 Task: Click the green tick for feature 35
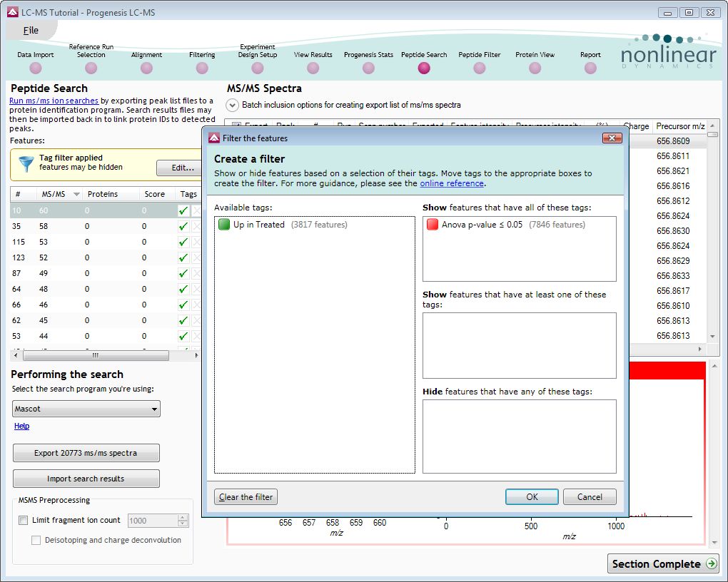[x=183, y=227]
